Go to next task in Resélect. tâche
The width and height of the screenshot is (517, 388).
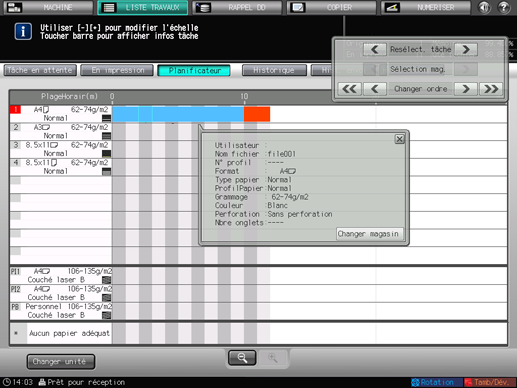click(x=466, y=50)
